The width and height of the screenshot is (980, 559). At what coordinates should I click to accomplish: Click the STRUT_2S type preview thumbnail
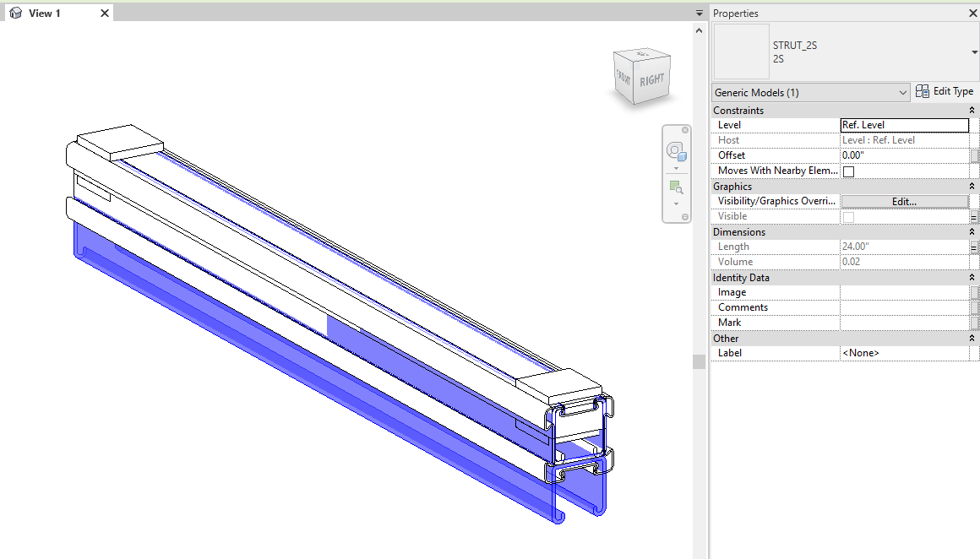(x=741, y=52)
